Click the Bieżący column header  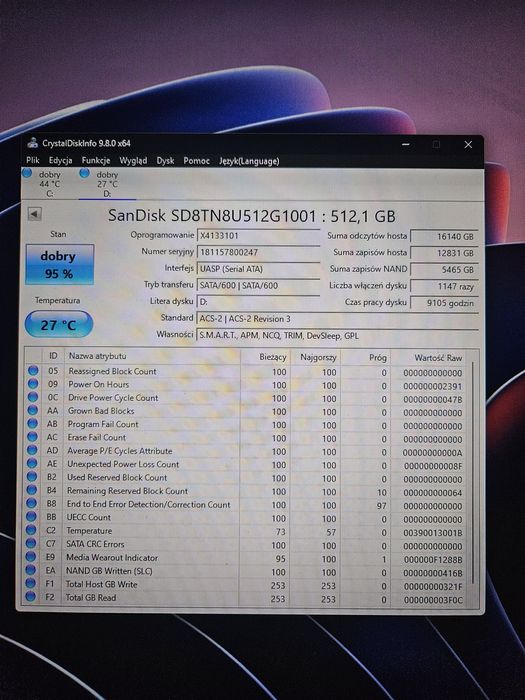point(266,357)
